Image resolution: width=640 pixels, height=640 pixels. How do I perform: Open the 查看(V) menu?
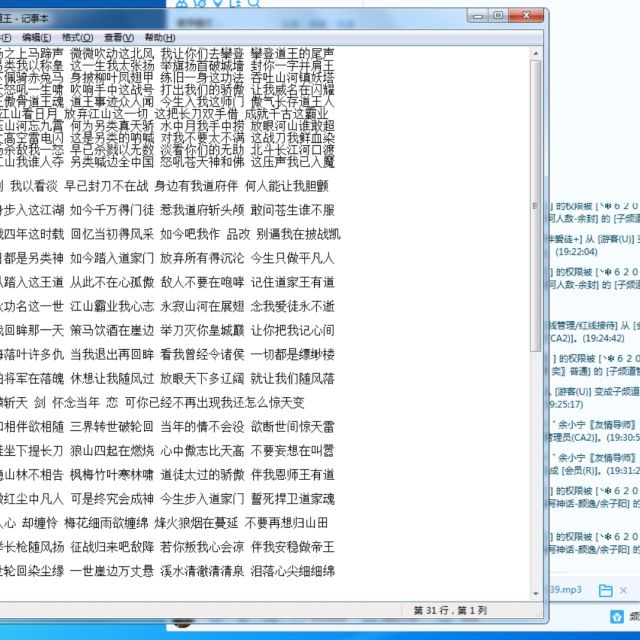[120, 36]
